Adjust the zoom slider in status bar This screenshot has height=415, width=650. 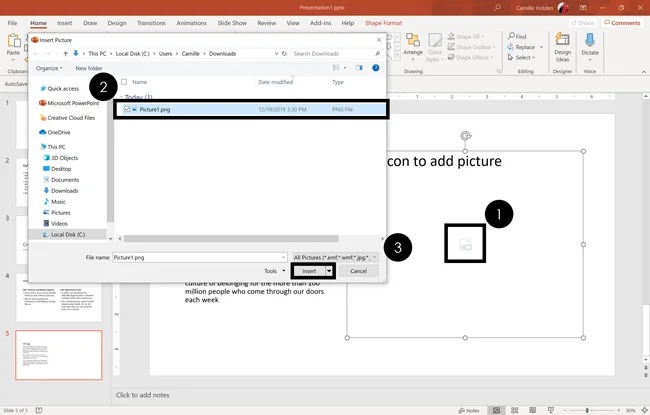pyautogui.click(x=587, y=410)
